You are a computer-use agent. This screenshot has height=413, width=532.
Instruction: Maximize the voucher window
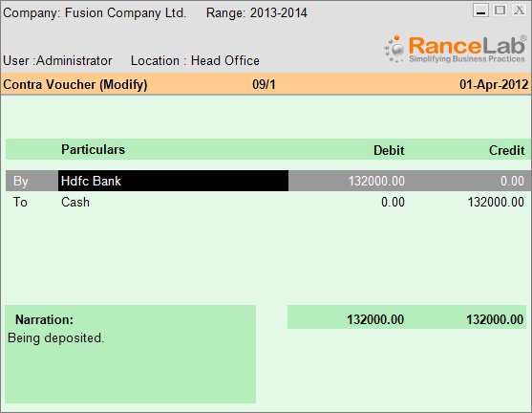point(500,11)
